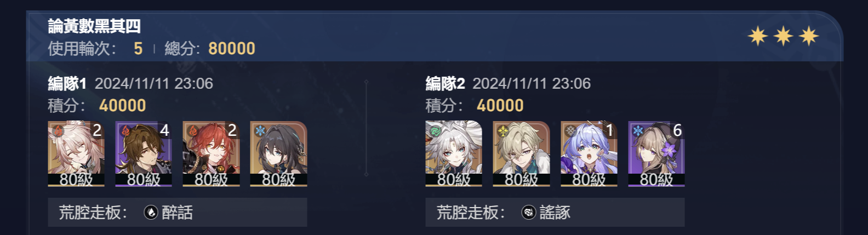Click the middle gold star icon
This screenshot has height=235, width=868.
coord(783,37)
